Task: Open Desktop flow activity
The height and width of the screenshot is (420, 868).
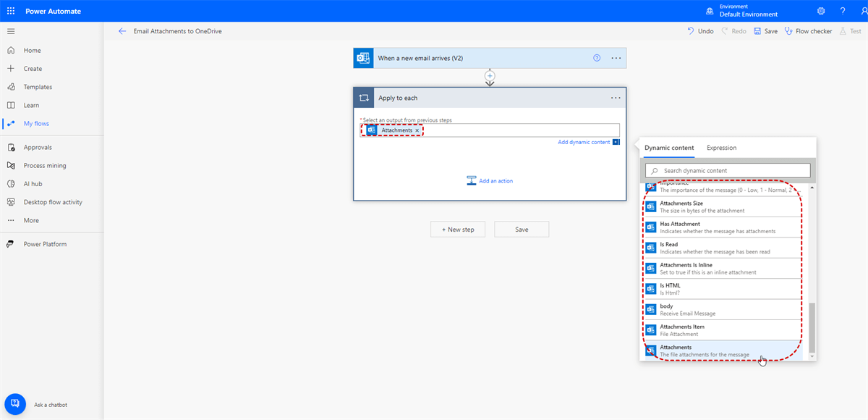Action: [x=52, y=202]
